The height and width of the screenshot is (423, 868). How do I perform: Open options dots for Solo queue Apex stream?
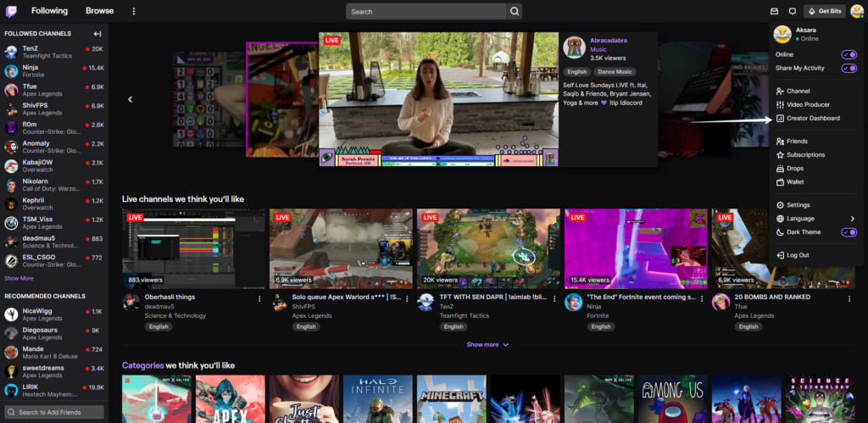pyautogui.click(x=407, y=298)
